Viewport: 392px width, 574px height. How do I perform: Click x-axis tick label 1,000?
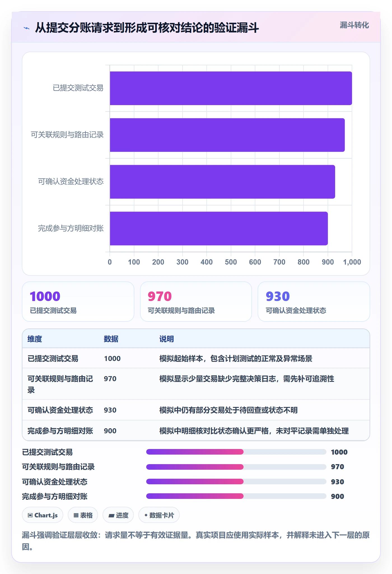(352, 262)
